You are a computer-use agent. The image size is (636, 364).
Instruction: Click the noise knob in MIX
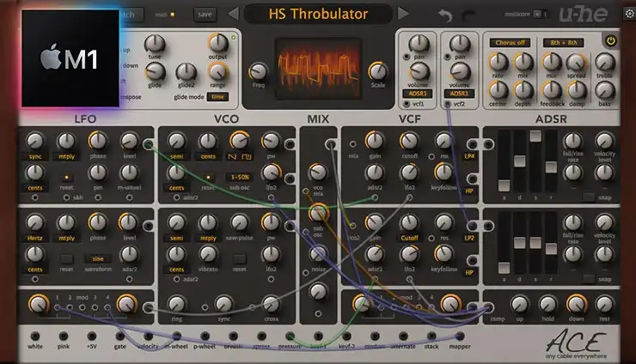pos(318,254)
